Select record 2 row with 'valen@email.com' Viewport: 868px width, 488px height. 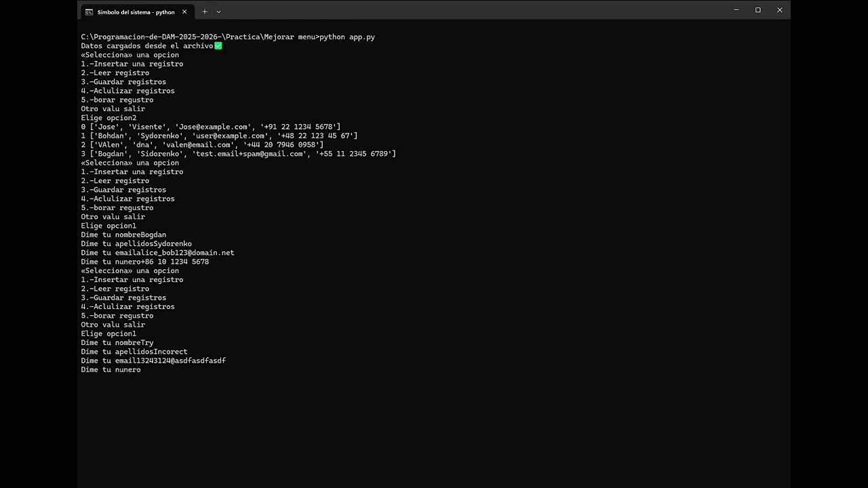click(202, 145)
